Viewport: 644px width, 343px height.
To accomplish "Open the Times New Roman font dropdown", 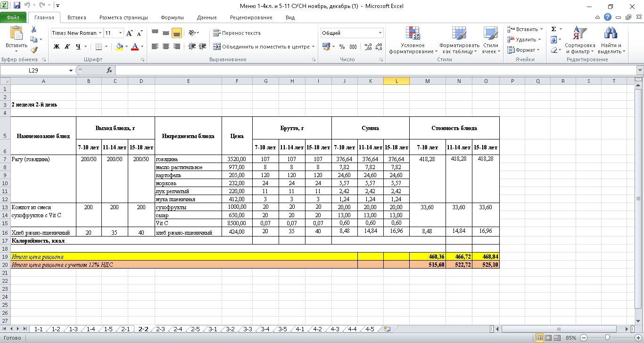I will 100,33.
